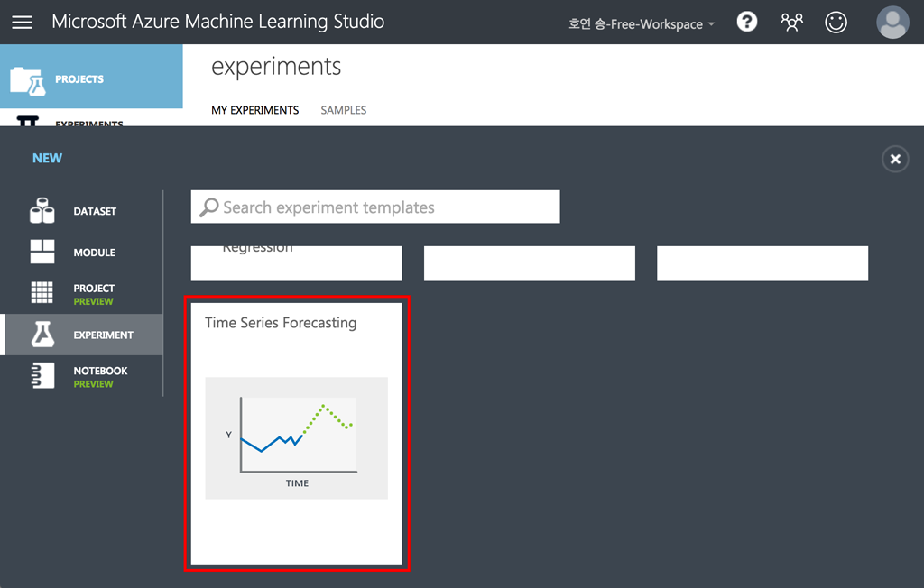Screen dimensions: 924x588
Task: Select the Regression template card
Action: [297, 262]
